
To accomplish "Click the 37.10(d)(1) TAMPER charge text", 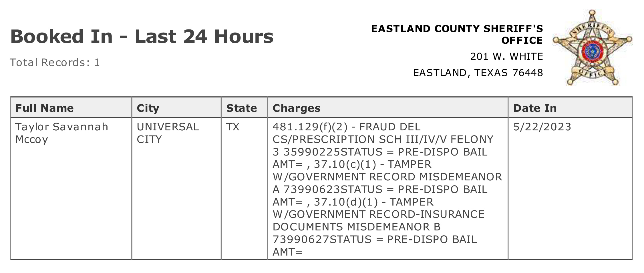I will pos(374,202).
